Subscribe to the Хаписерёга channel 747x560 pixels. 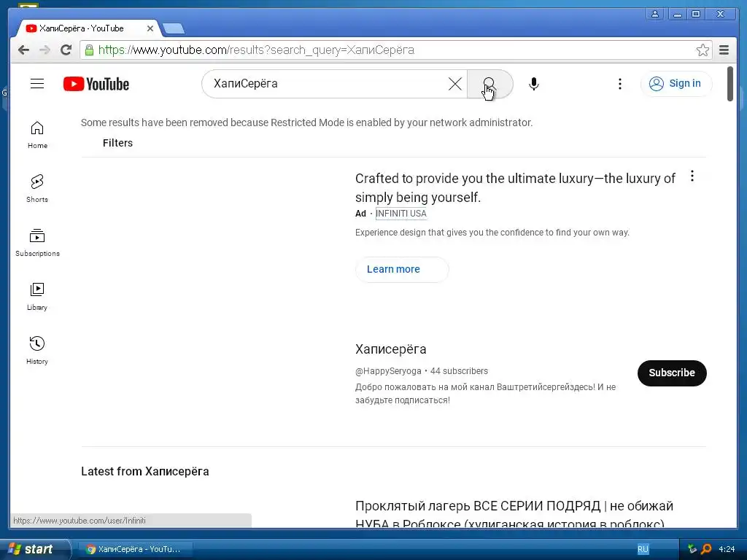672,373
